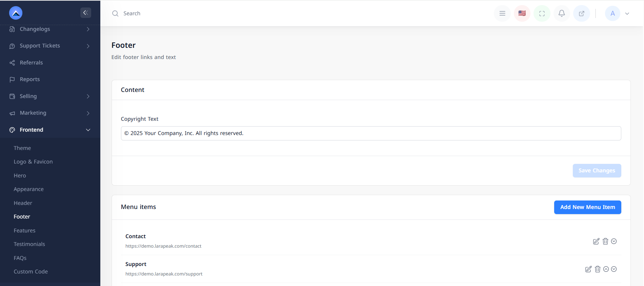Click the notifications bell icon
The height and width of the screenshot is (286, 644).
[x=562, y=14]
